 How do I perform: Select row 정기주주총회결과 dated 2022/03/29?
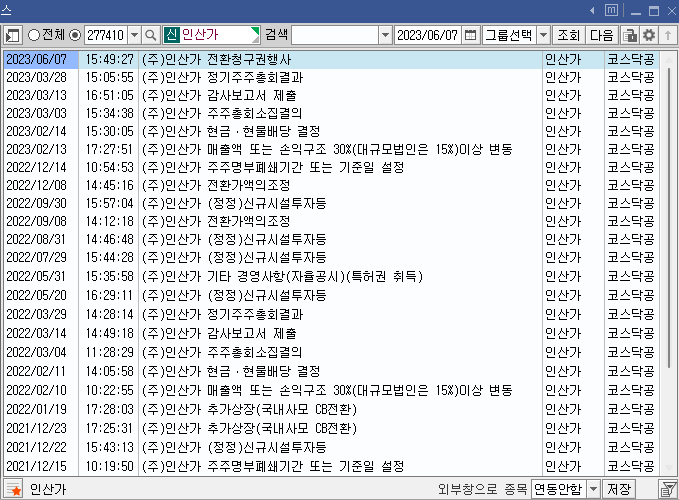pyautogui.click(x=331, y=314)
